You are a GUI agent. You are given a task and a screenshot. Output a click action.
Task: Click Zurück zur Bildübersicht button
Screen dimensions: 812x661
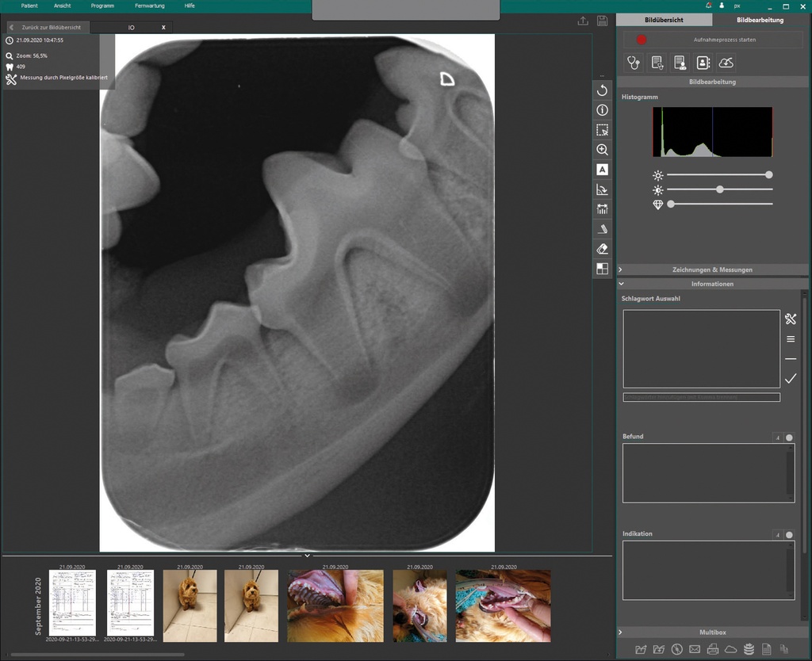(49, 27)
